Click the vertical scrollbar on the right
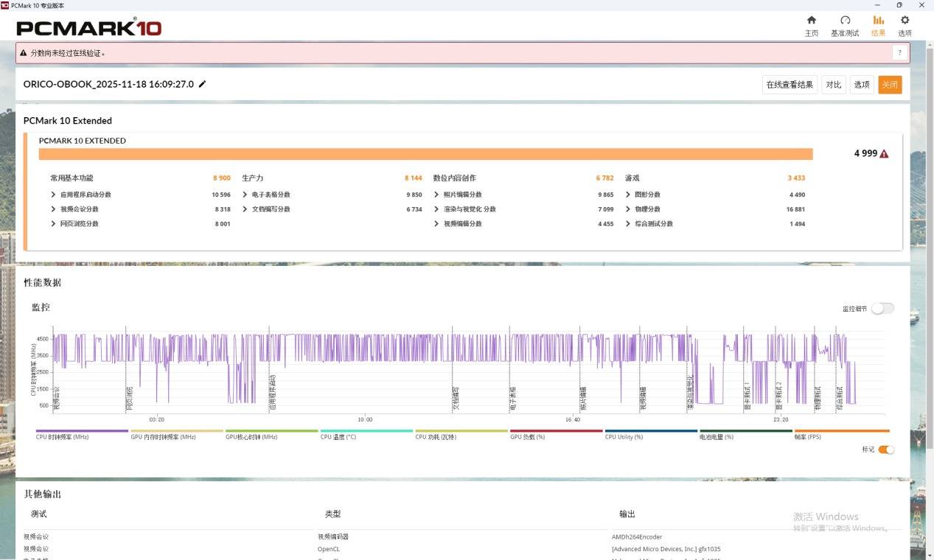The image size is (934, 560). coord(929,221)
